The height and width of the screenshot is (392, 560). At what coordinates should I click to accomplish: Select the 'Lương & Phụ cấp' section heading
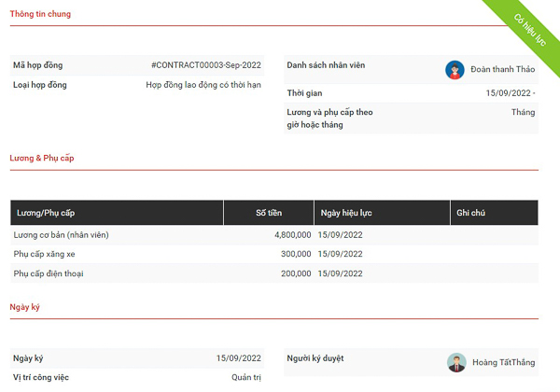coord(42,158)
